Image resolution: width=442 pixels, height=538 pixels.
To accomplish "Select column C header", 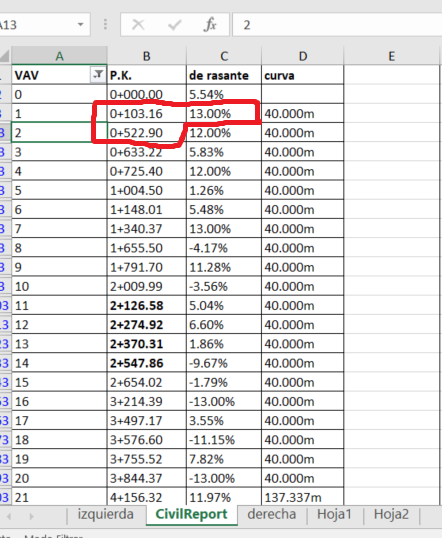I will point(224,56).
